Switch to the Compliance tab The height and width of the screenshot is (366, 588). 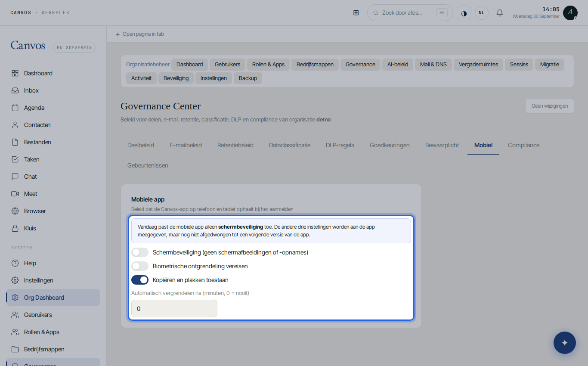[x=523, y=145]
